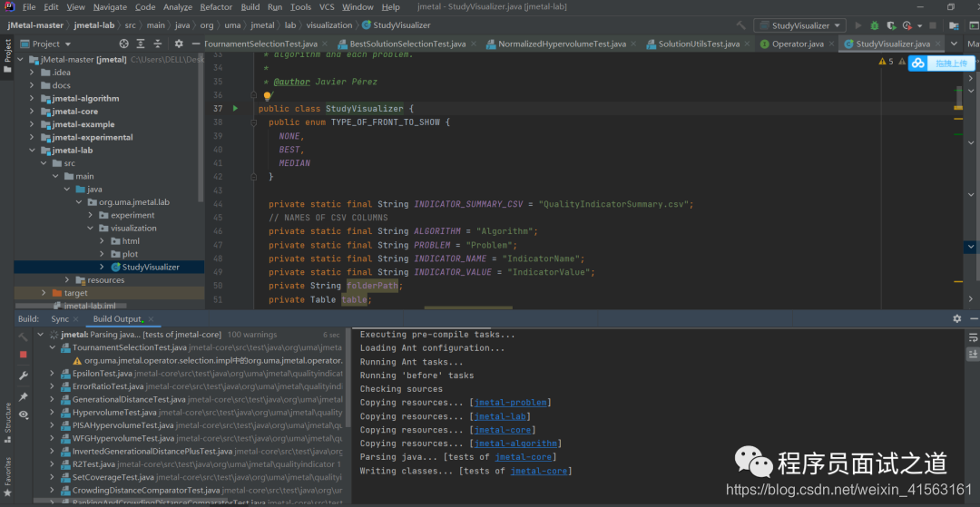Switch to the Sync tab in Build panel
Image resolution: width=980 pixels, height=507 pixels.
(60, 318)
